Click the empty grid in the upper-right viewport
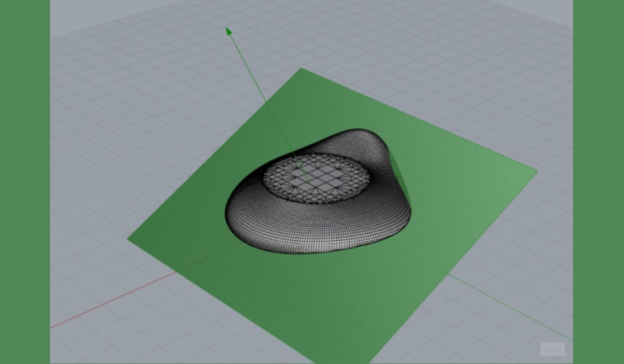This screenshot has width=624, height=364. pyautogui.click(x=494, y=62)
